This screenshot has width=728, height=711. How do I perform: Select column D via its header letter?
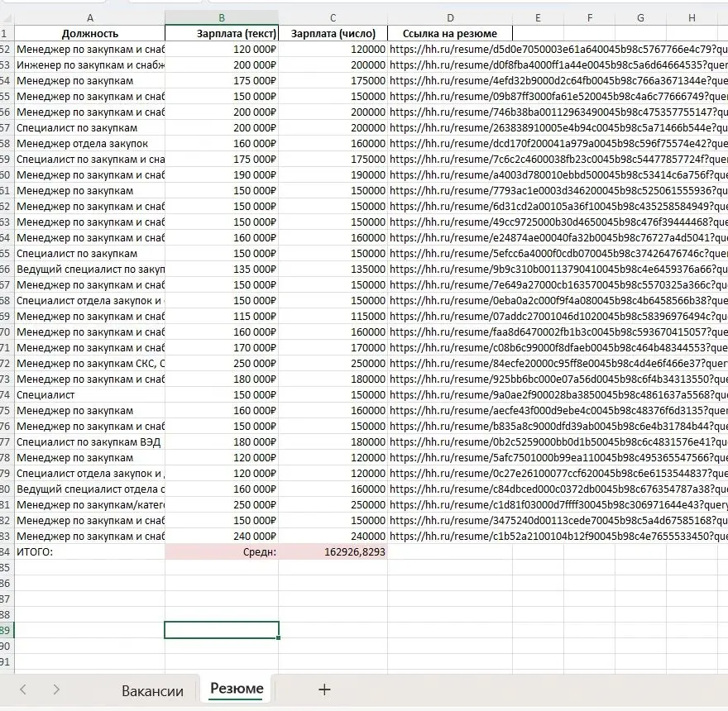pos(450,17)
